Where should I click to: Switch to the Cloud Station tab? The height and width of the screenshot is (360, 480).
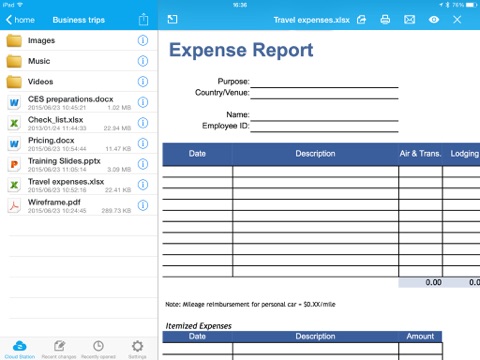20,349
